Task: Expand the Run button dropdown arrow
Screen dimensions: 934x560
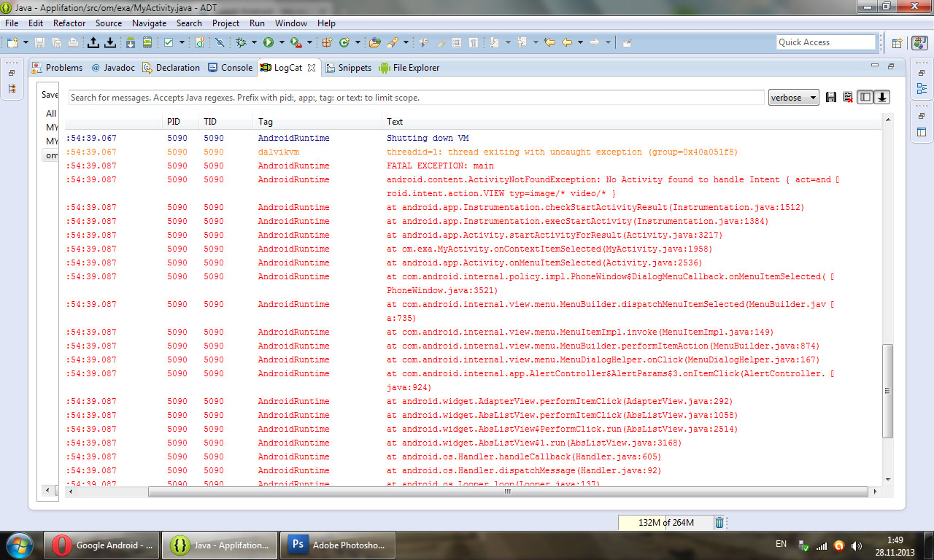Action: (281, 42)
